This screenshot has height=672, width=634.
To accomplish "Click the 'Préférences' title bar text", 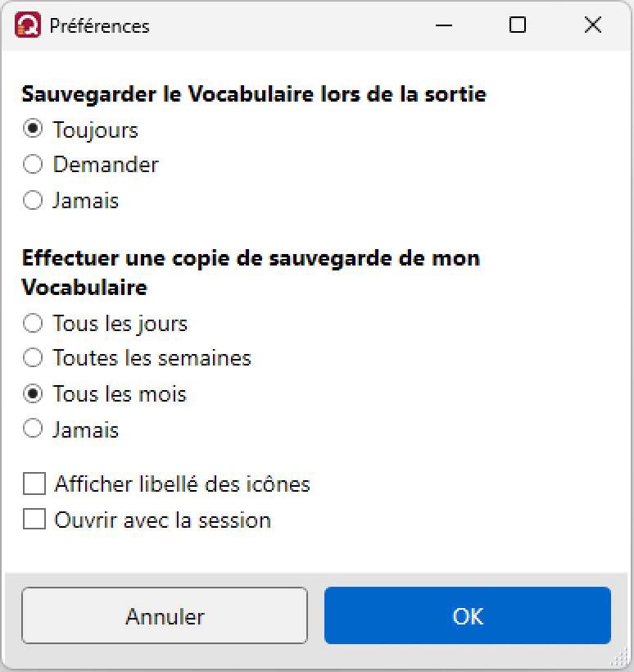I will click(99, 26).
